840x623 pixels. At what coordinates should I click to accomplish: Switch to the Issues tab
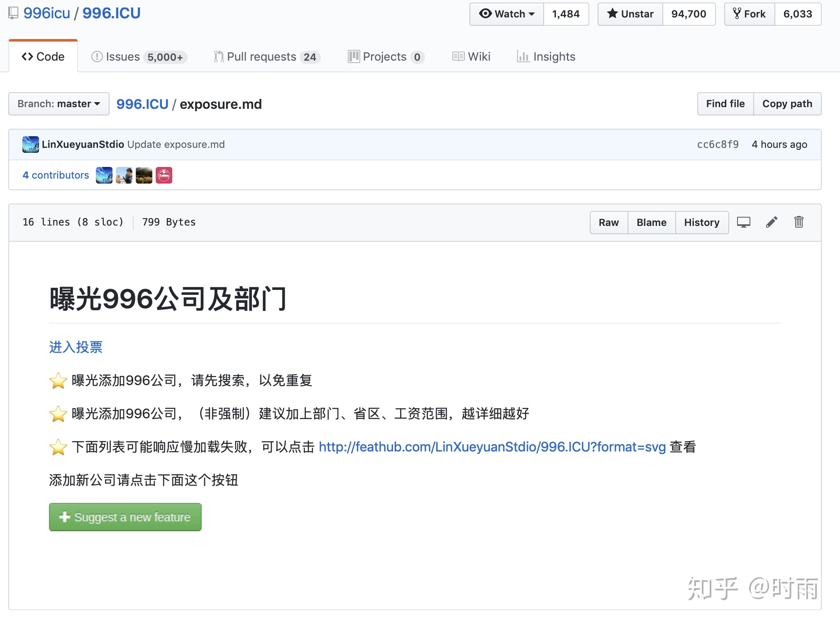click(x=139, y=56)
